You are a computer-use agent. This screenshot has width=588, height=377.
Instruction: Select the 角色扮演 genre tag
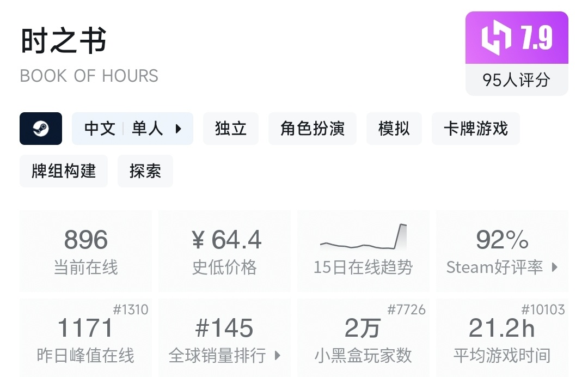[313, 129]
